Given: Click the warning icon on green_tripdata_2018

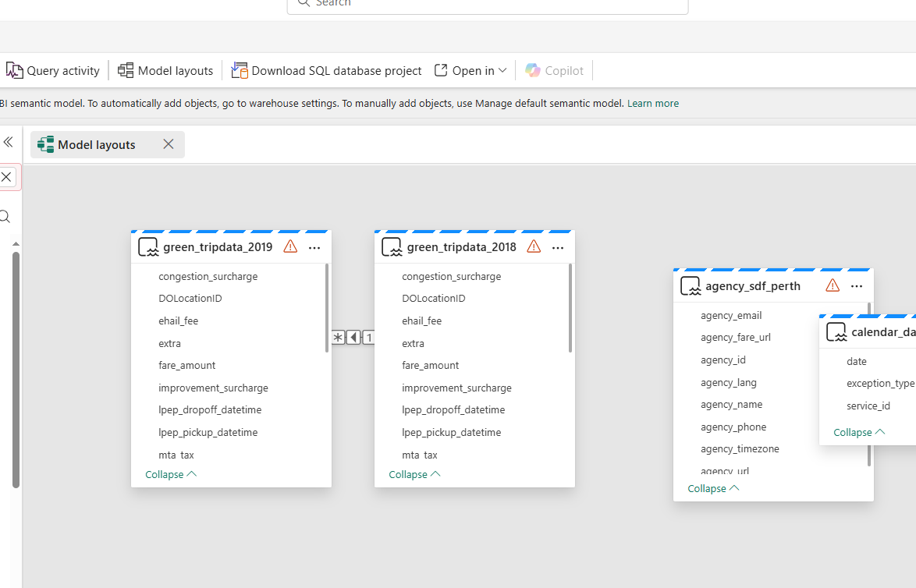Looking at the screenshot, I should pyautogui.click(x=534, y=246).
